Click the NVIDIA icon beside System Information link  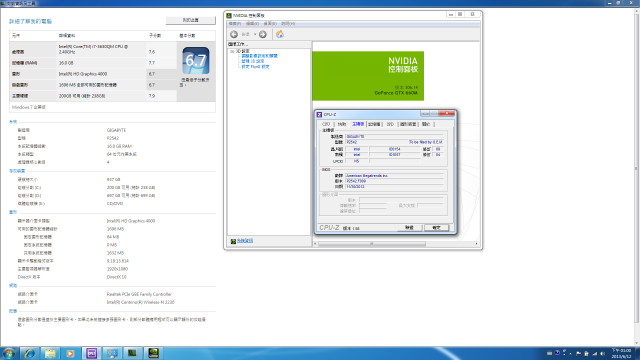(x=233, y=241)
